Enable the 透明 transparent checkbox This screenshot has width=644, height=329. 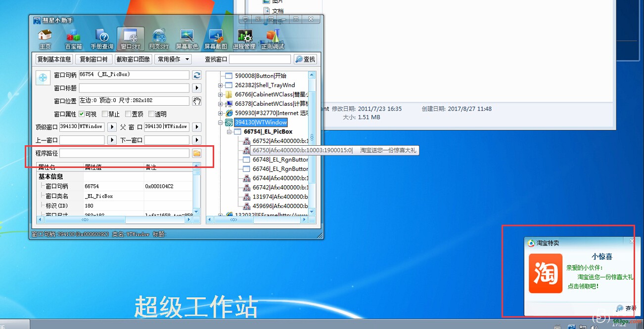click(151, 114)
